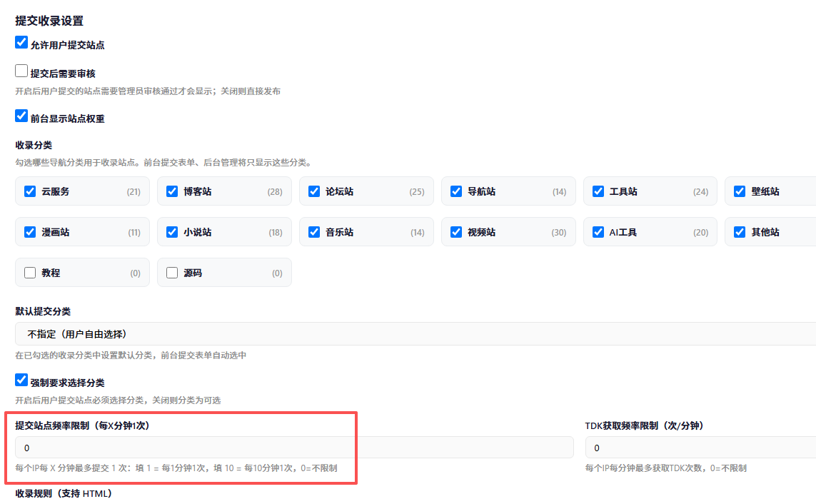Uncheck the 漫画站 category checkbox
816x504 pixels.
[30, 232]
